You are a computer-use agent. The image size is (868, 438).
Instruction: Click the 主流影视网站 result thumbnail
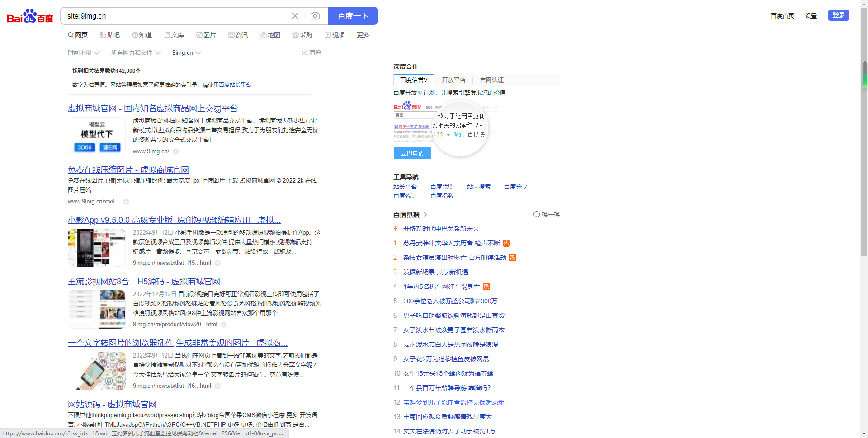click(97, 309)
